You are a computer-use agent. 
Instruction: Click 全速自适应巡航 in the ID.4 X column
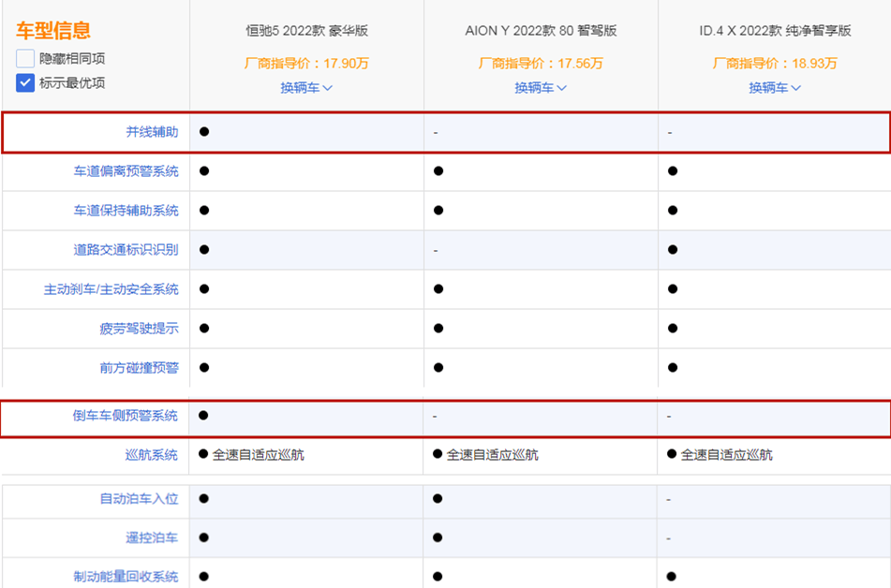[x=726, y=454]
